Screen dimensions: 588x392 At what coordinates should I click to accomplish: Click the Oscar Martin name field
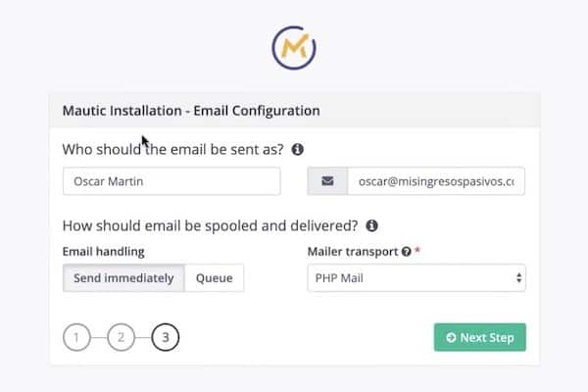coord(171,181)
